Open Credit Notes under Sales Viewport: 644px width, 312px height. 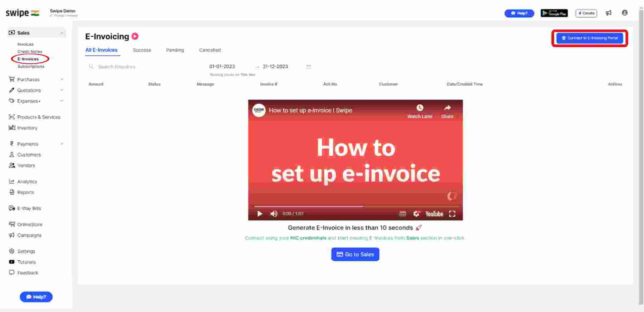point(30,52)
